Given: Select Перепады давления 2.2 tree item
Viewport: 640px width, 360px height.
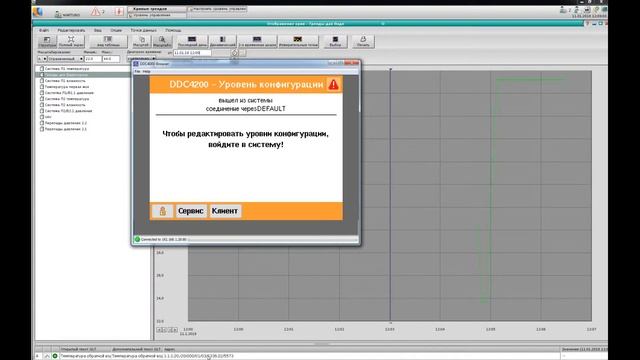Looking at the screenshot, I should point(65,123).
